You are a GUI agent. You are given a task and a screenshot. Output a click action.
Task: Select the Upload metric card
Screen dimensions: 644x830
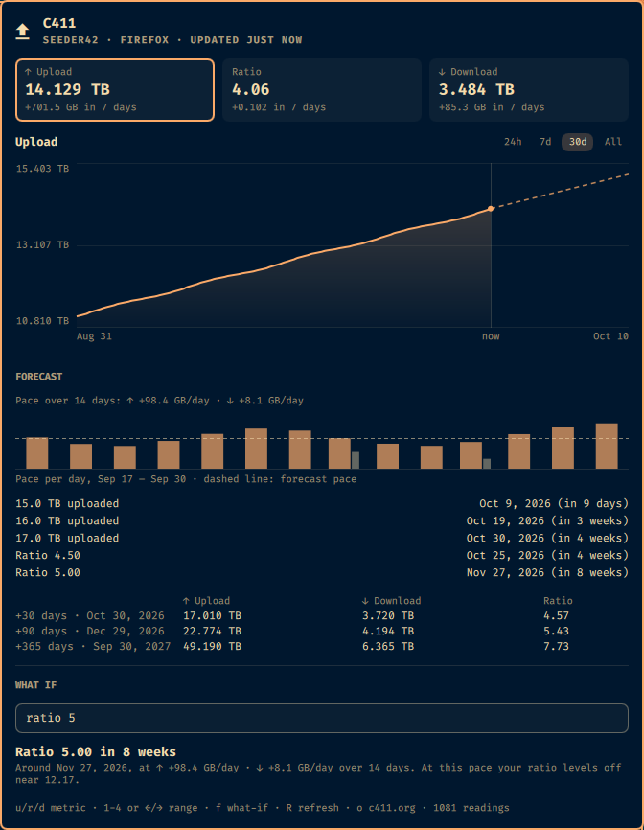point(115,90)
